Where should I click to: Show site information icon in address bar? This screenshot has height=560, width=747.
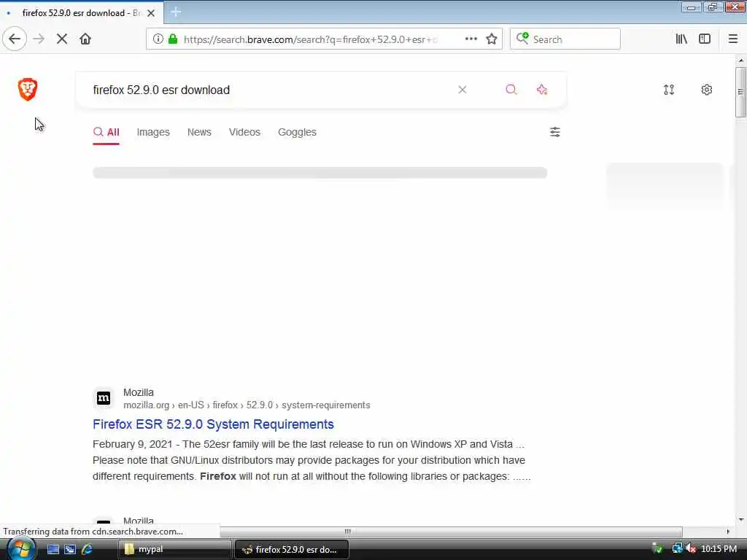(158, 39)
